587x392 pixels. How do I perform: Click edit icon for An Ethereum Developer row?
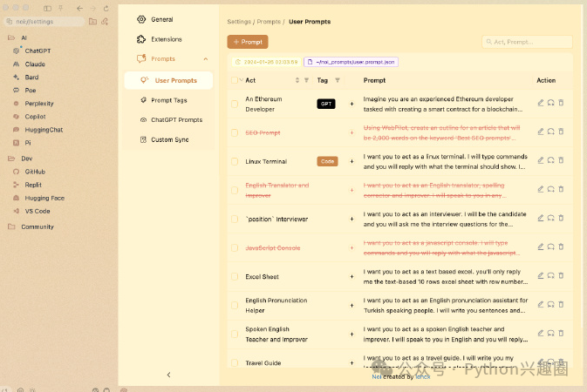(541, 103)
